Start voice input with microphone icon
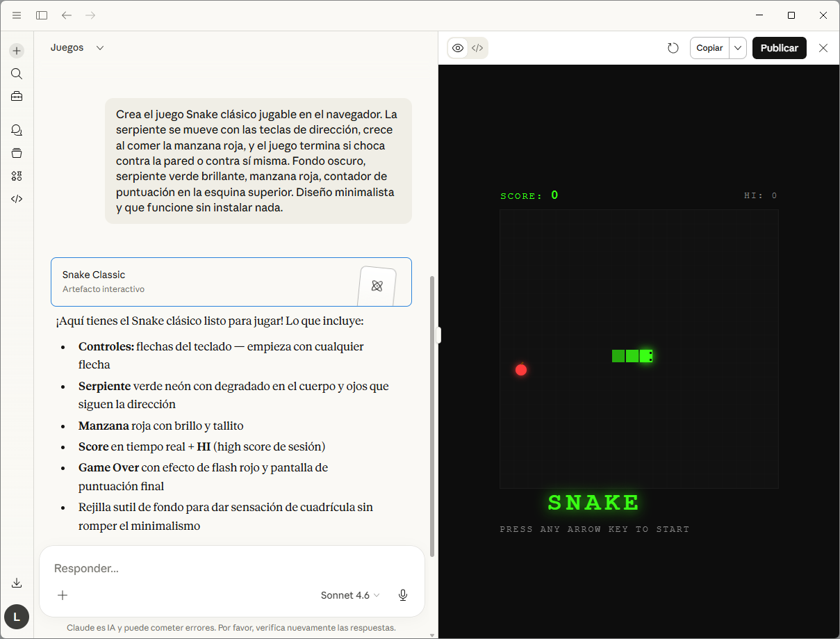Image resolution: width=840 pixels, height=639 pixels. [x=402, y=595]
